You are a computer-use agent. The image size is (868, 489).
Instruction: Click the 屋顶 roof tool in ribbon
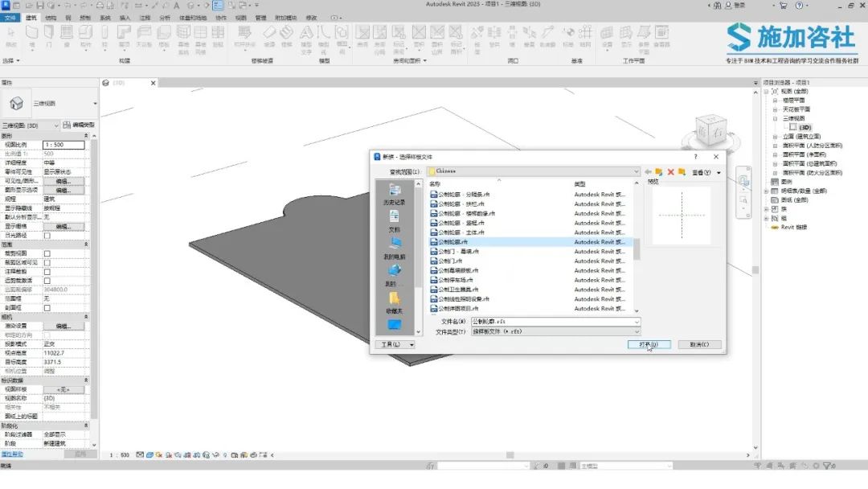(x=124, y=36)
